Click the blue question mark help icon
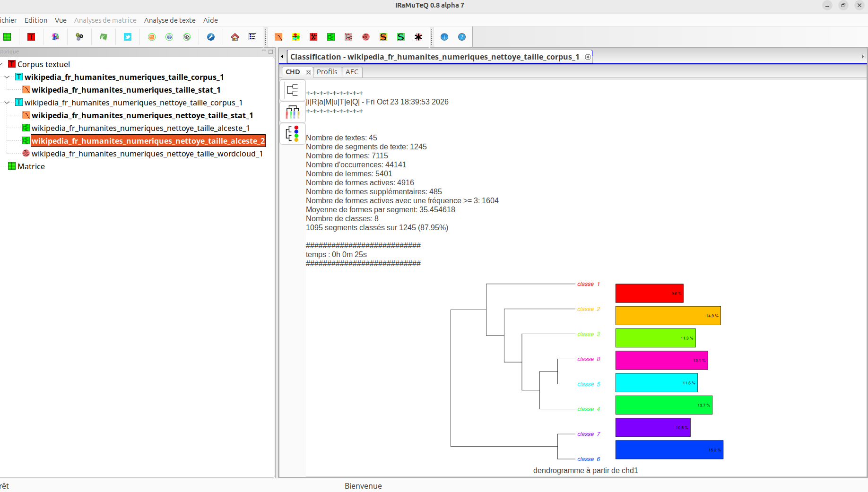868x492 pixels. pyautogui.click(x=462, y=37)
